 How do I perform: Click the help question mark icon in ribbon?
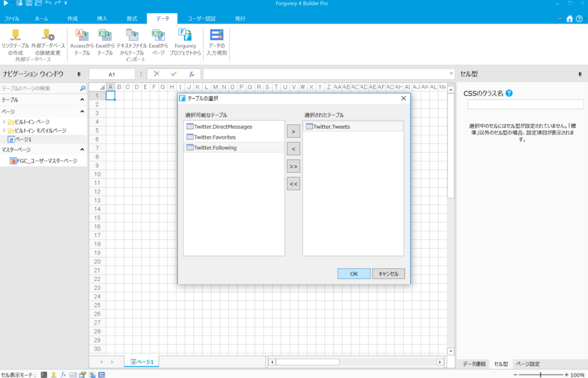tap(579, 19)
